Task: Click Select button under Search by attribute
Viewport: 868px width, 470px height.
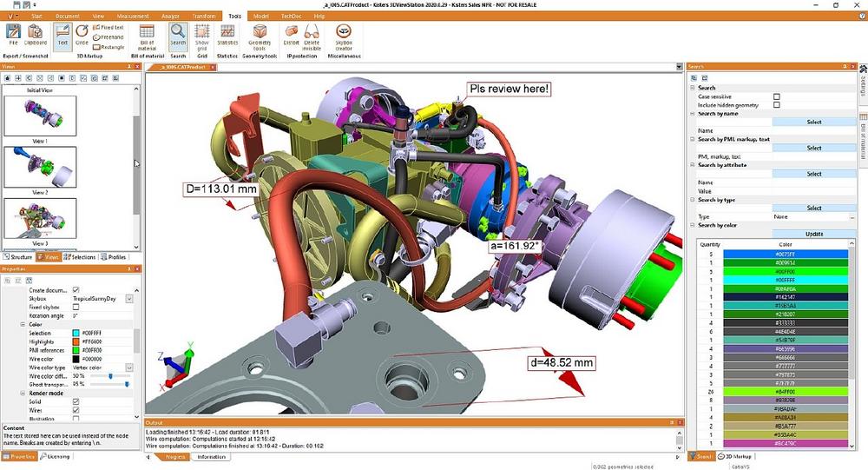Action: 814,174
